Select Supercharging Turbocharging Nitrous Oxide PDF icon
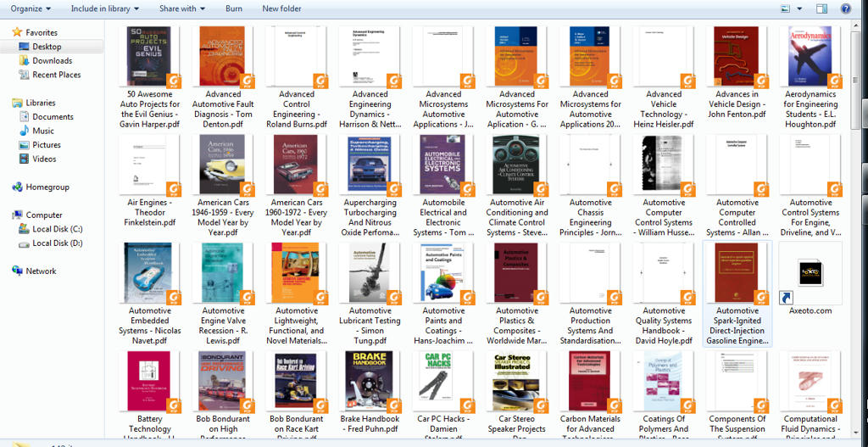868x447 pixels. pyautogui.click(x=370, y=165)
